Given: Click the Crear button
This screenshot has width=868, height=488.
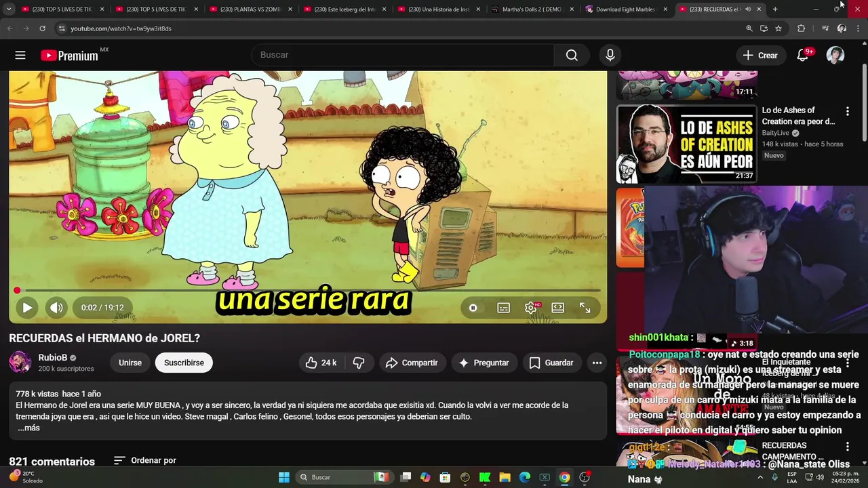Looking at the screenshot, I should click(760, 55).
